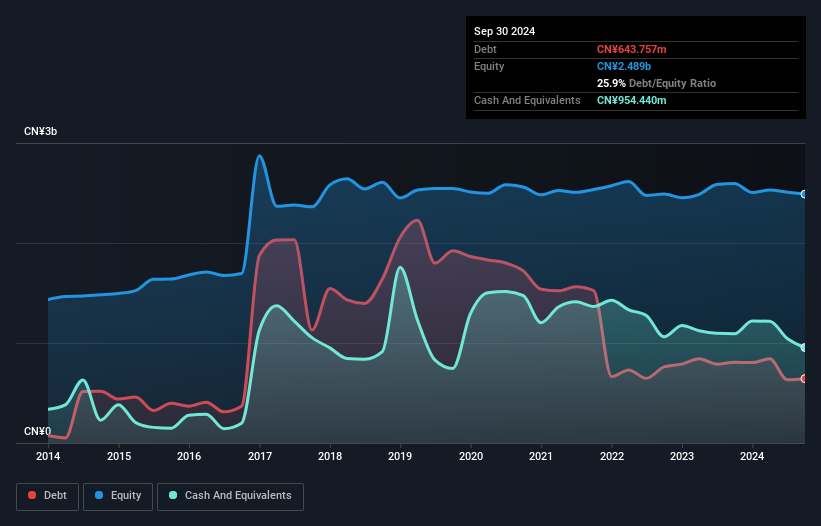Select the Debt endpoint marker at Sep 2024
821x526 pixels.
pos(804,378)
